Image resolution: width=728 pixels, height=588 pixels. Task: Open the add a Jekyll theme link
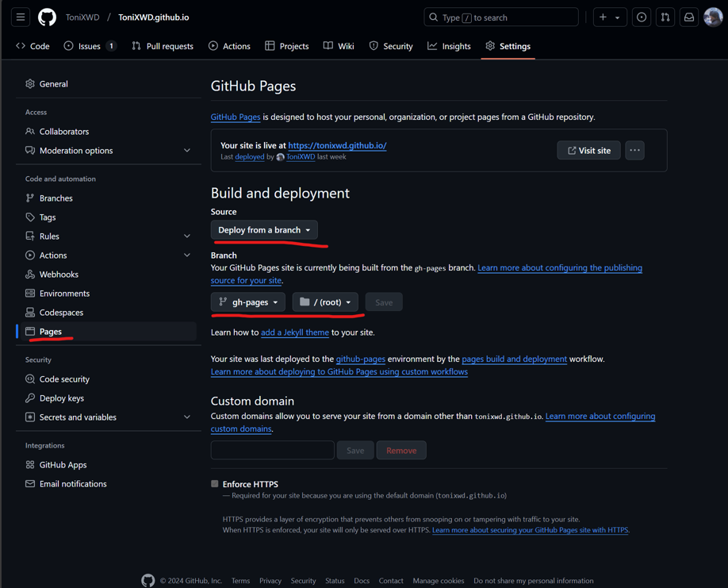pyautogui.click(x=295, y=332)
